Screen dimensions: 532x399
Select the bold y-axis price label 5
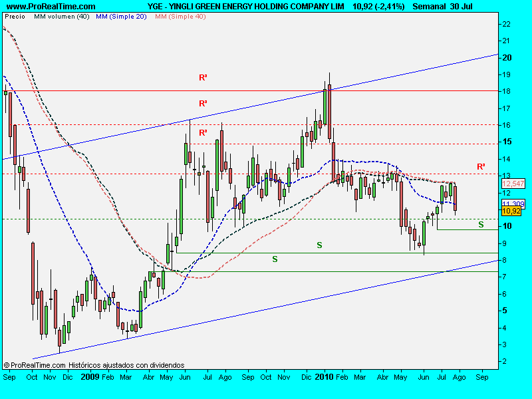point(505,311)
